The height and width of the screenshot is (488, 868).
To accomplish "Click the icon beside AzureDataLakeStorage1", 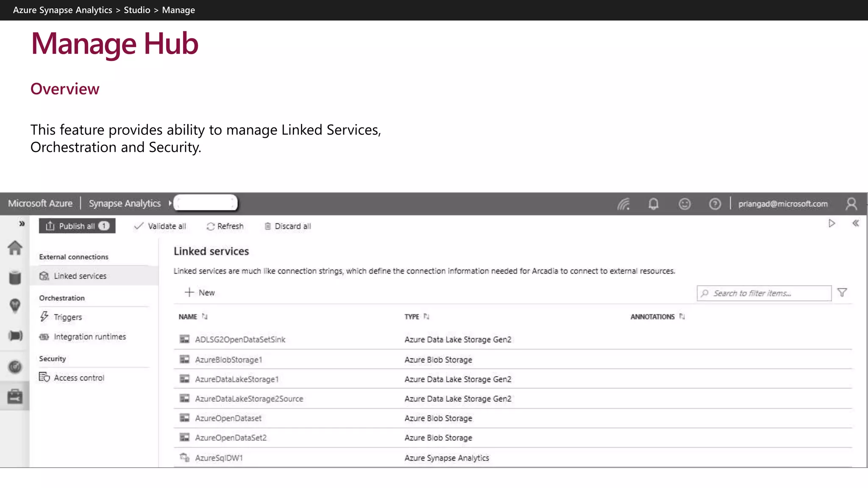I will (184, 379).
